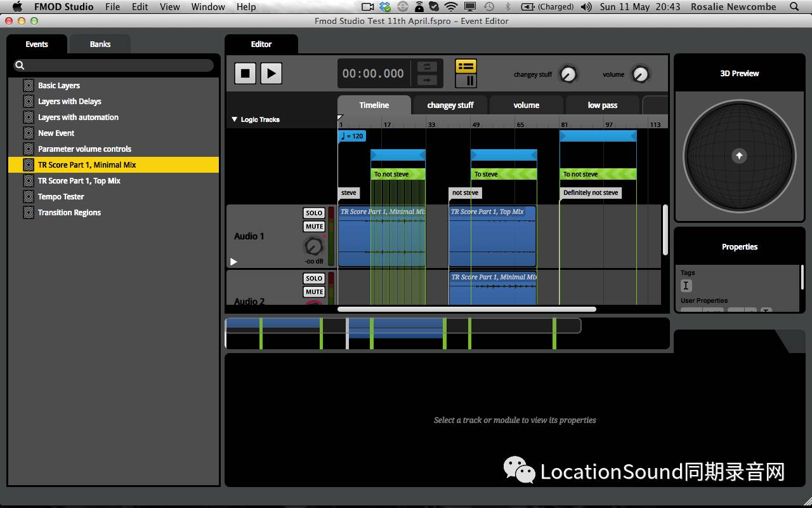This screenshot has width=812, height=508.
Task: Click the pause bars icon in toolbar
Action: (470, 81)
